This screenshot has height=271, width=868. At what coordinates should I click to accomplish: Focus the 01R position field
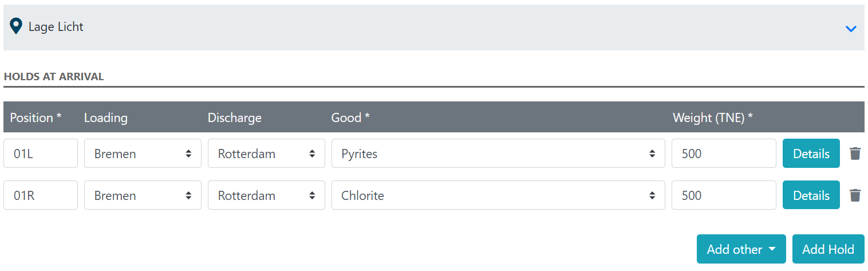pyautogui.click(x=41, y=195)
